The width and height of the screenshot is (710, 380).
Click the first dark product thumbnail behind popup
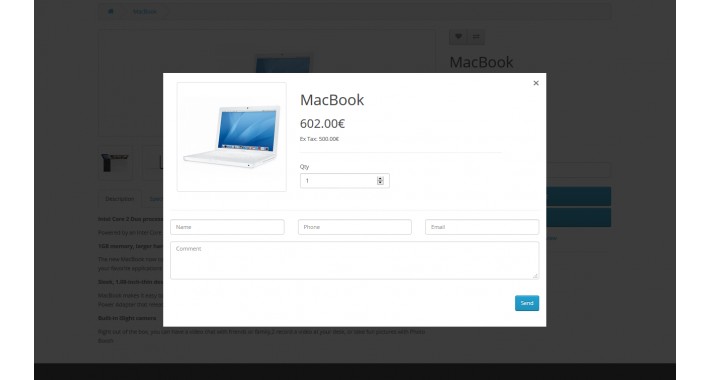pyautogui.click(x=115, y=163)
